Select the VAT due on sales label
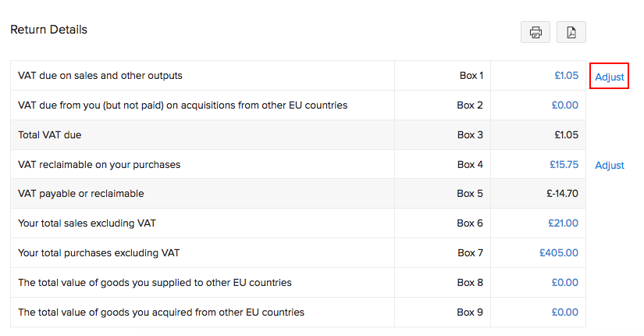Viewport: 644px width, 336px height. (100, 76)
